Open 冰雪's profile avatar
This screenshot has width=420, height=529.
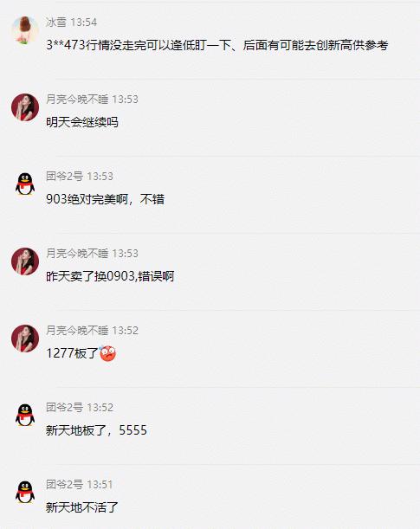click(25, 30)
